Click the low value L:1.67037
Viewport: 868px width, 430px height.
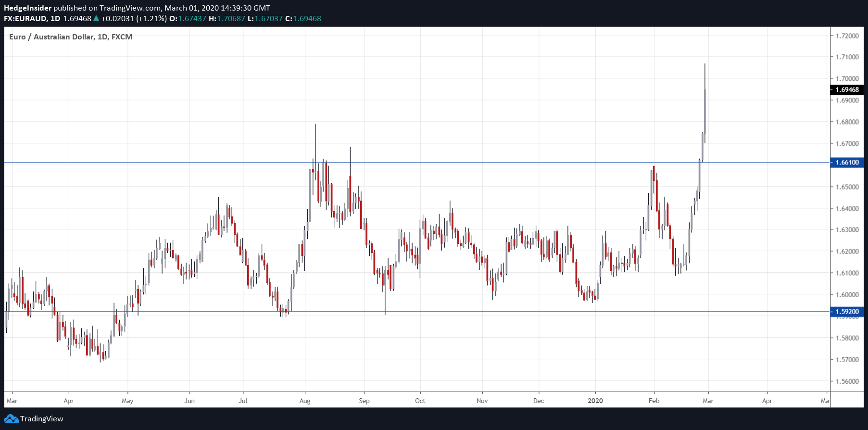265,18
